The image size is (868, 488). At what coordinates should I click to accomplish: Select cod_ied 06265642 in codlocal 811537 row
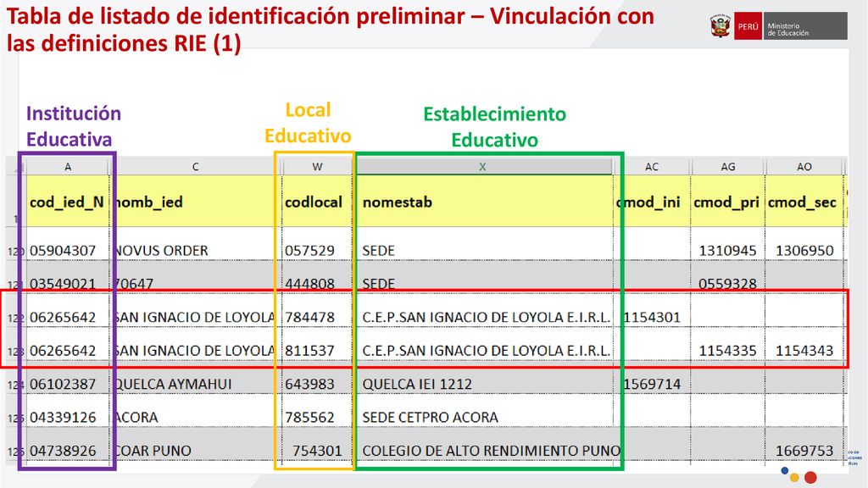(x=68, y=344)
